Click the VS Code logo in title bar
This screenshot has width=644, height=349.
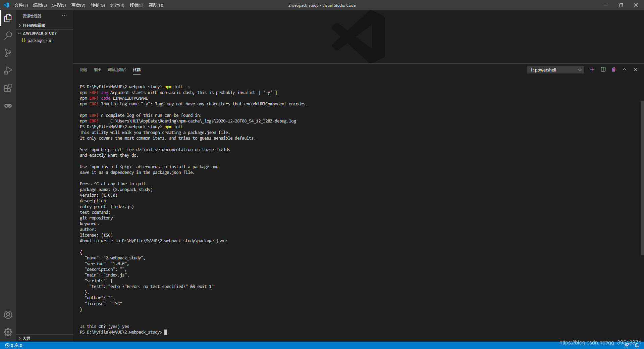click(x=6, y=5)
